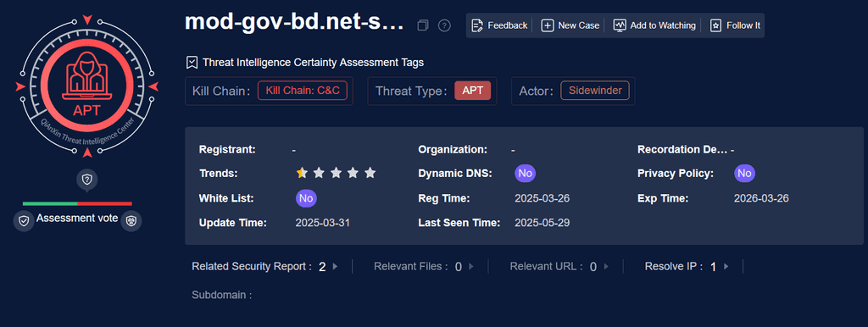Expand the Resolve IP arrow
Screen dimensions: 868x327
726,267
